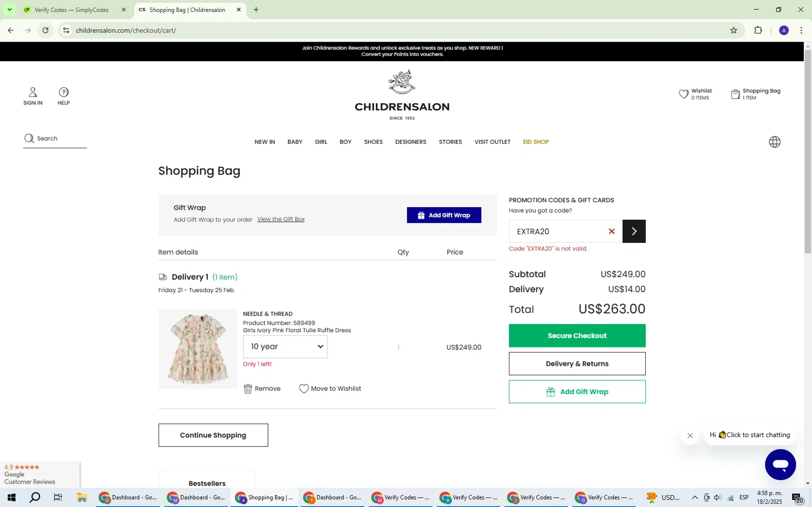Open the BABY menu

295,142
